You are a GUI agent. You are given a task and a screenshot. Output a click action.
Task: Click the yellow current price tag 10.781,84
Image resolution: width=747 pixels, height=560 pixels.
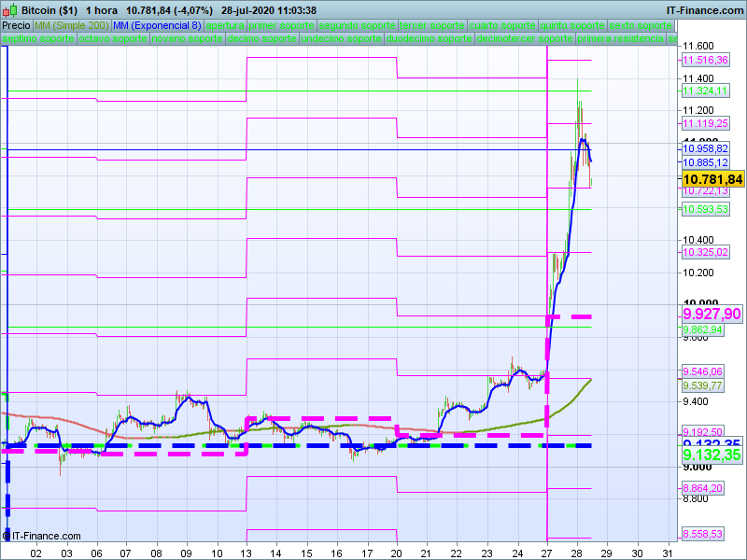coord(712,179)
